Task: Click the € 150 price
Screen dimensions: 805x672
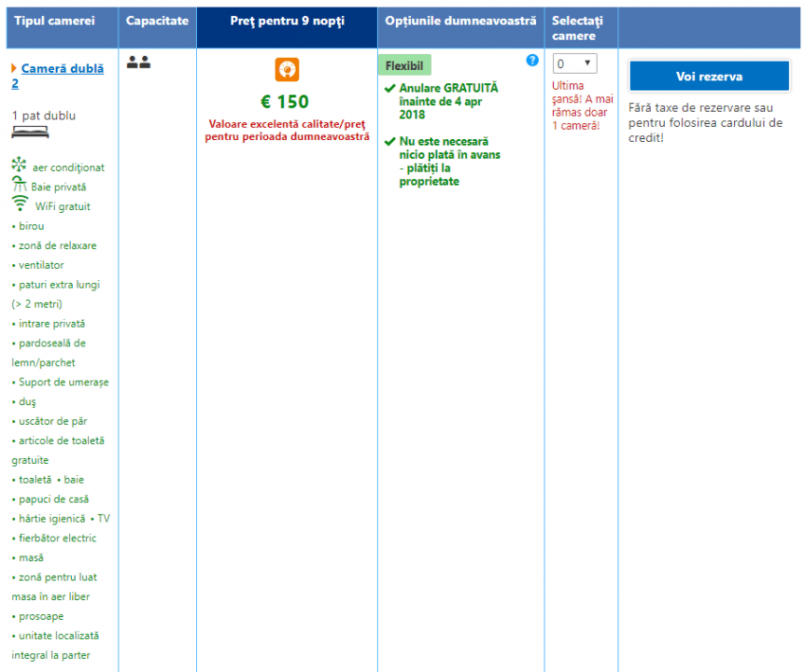Action: [285, 102]
